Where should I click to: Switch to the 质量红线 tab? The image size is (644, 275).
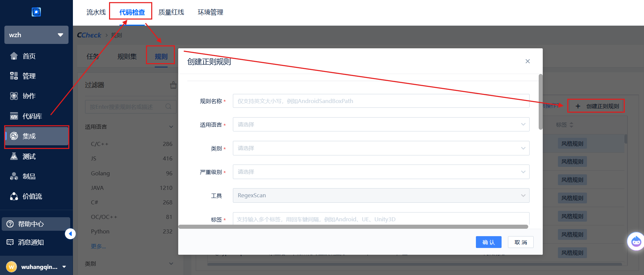click(171, 12)
